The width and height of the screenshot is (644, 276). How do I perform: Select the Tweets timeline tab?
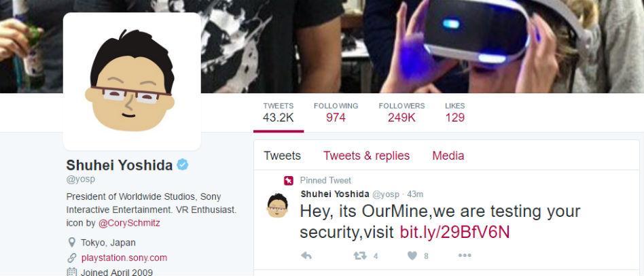coord(282,156)
